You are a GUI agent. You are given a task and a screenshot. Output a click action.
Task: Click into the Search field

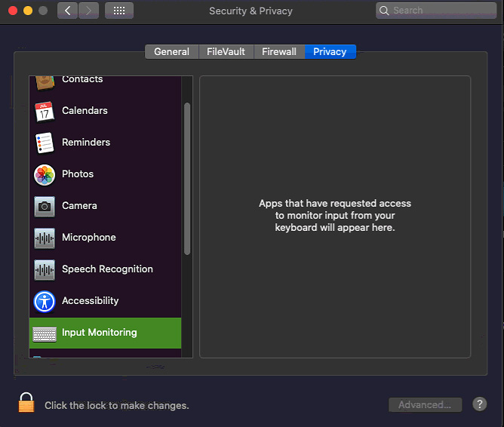[436, 11]
